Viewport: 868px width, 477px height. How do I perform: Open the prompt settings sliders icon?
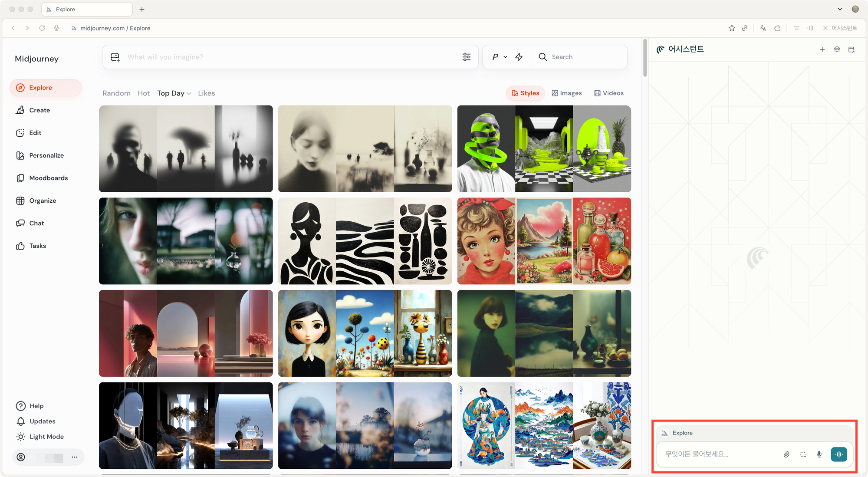[467, 57]
